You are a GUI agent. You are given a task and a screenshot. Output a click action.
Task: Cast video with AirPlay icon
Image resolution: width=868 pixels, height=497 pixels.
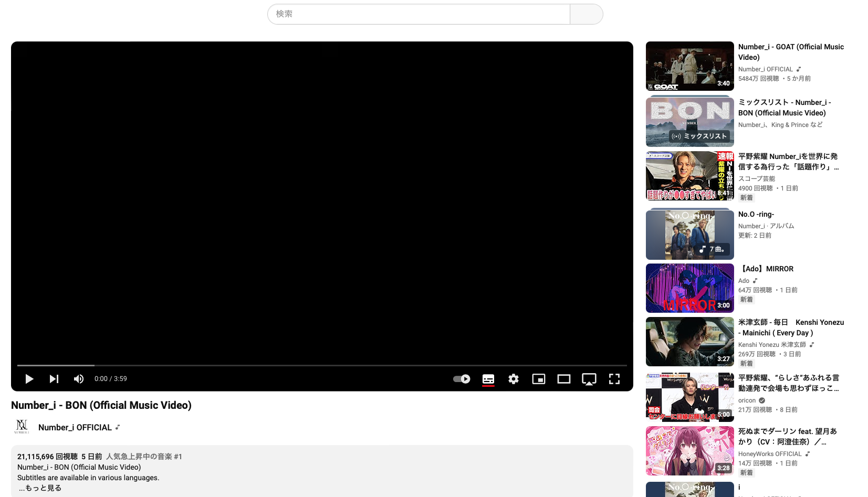click(589, 379)
